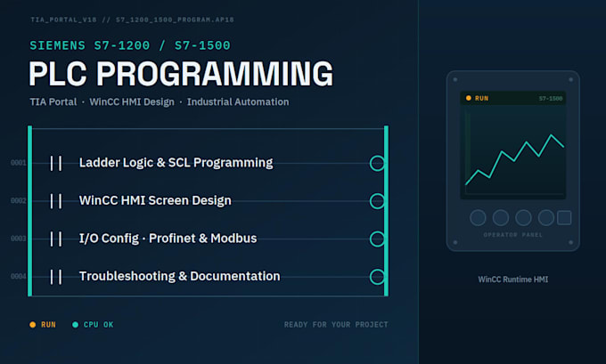Click the 'PLC PROGRAMMING' headline
The height and width of the screenshot is (364, 606).
[181, 74]
